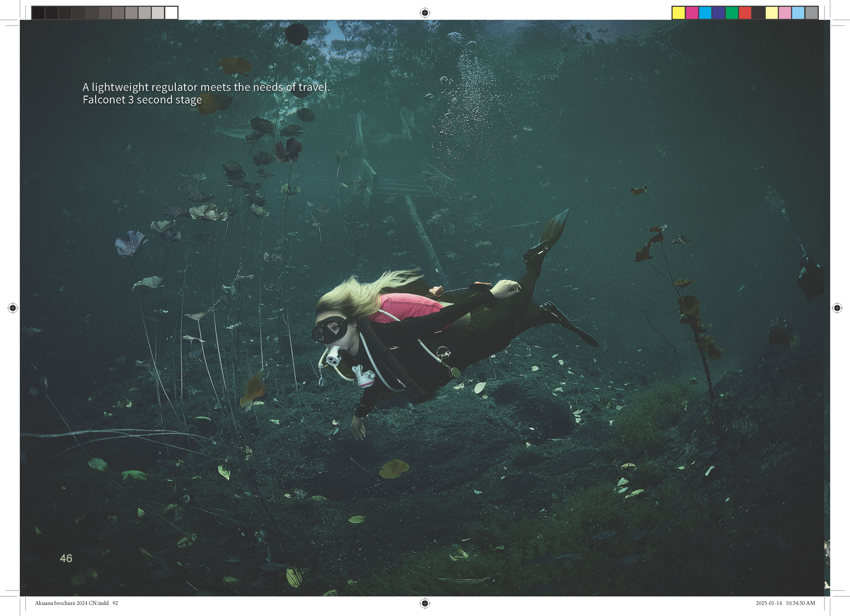Click the top center registration mark

pyautogui.click(x=425, y=13)
